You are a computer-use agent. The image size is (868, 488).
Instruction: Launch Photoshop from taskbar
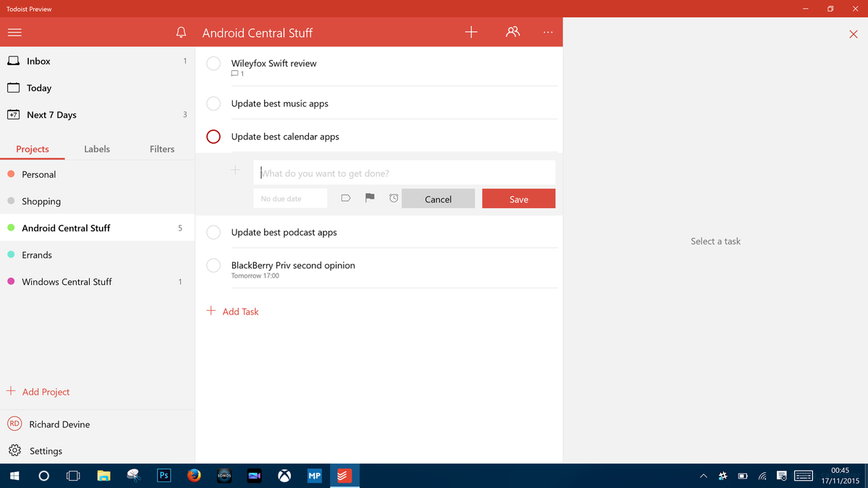[x=163, y=476]
